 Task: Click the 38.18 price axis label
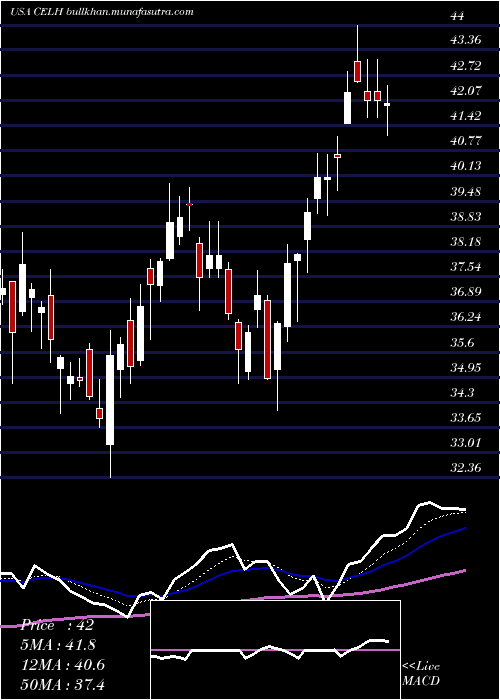tap(466, 242)
